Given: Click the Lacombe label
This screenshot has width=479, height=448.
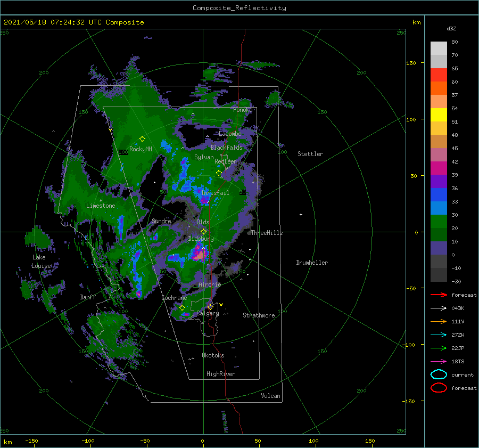Looking at the screenshot, I should click(x=230, y=134).
